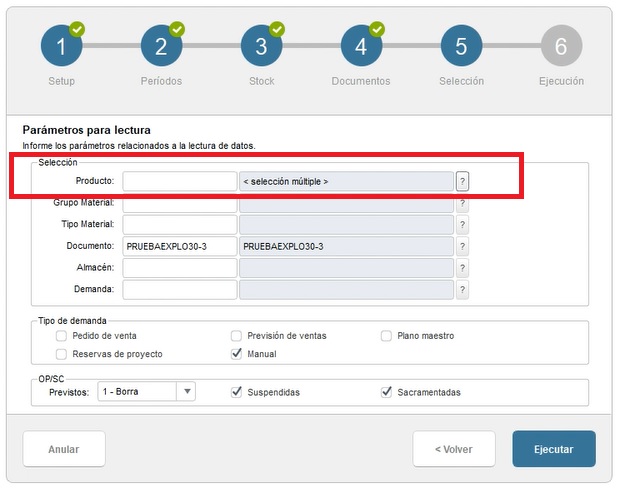Go to step 4 Documentos circle

click(x=361, y=45)
